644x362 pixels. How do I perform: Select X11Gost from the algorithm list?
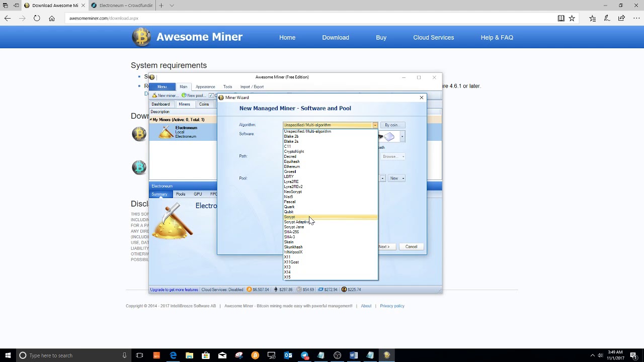point(330,262)
